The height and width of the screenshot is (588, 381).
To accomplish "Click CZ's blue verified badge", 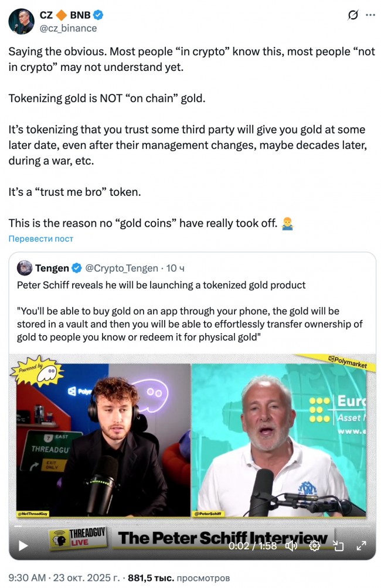I will pyautogui.click(x=98, y=15).
